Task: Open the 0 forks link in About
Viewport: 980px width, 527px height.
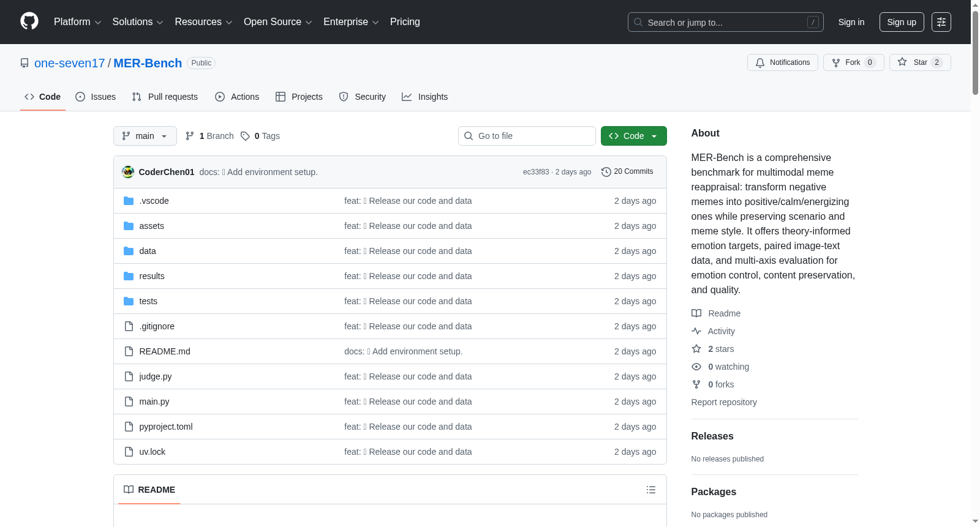Action: click(721, 384)
